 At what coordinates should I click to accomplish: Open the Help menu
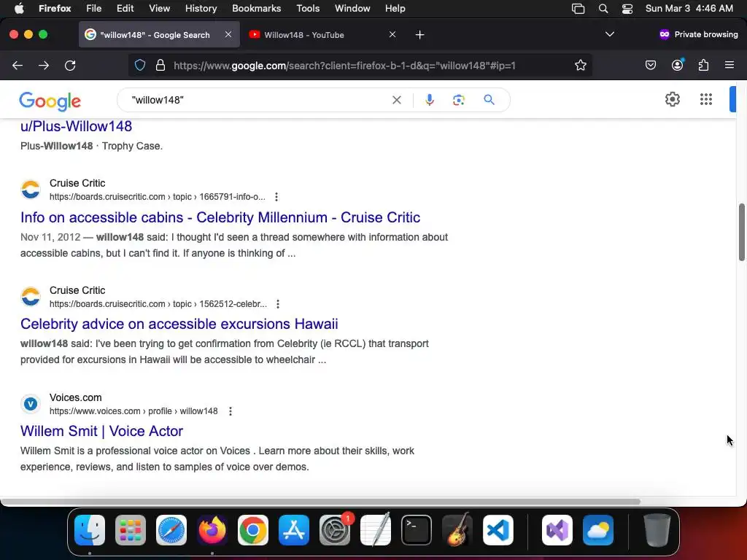(x=395, y=8)
